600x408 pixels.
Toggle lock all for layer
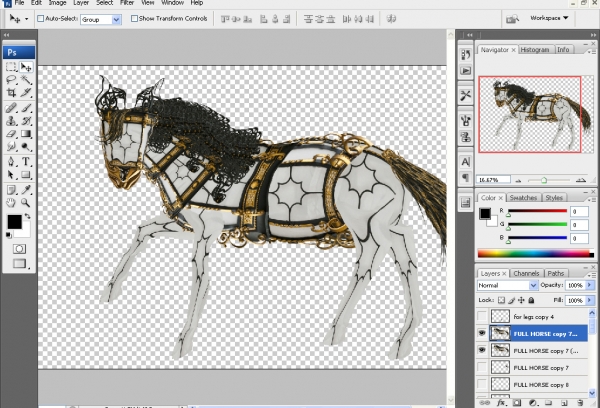point(531,300)
